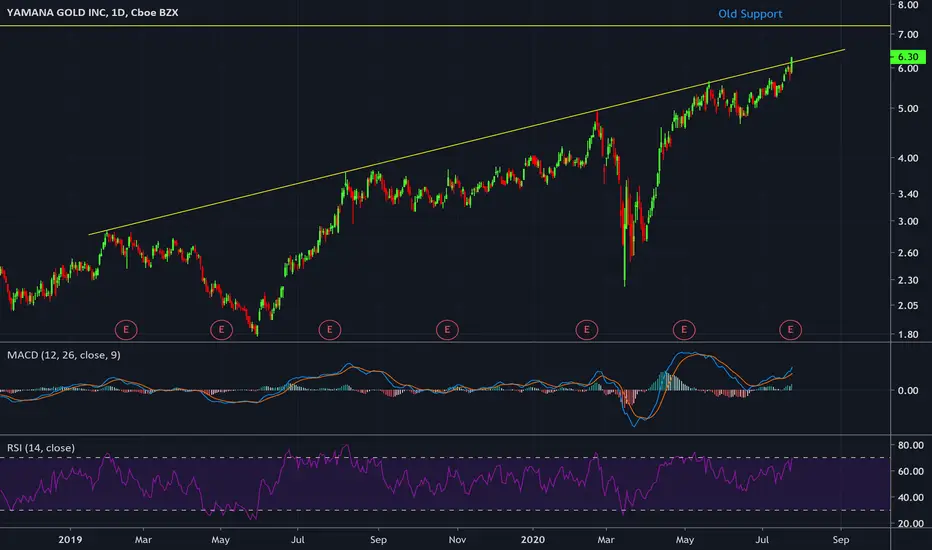
Task: Click the 2020 label on time axis
Action: 533,540
